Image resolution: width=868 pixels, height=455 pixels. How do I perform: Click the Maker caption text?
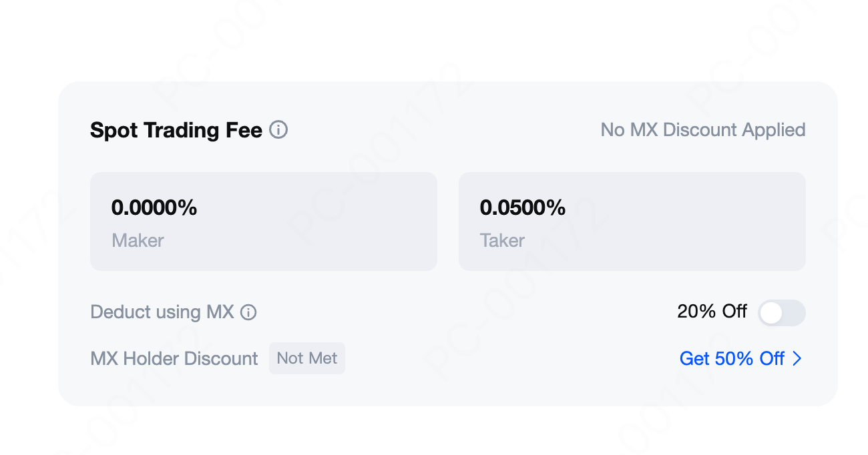[138, 240]
